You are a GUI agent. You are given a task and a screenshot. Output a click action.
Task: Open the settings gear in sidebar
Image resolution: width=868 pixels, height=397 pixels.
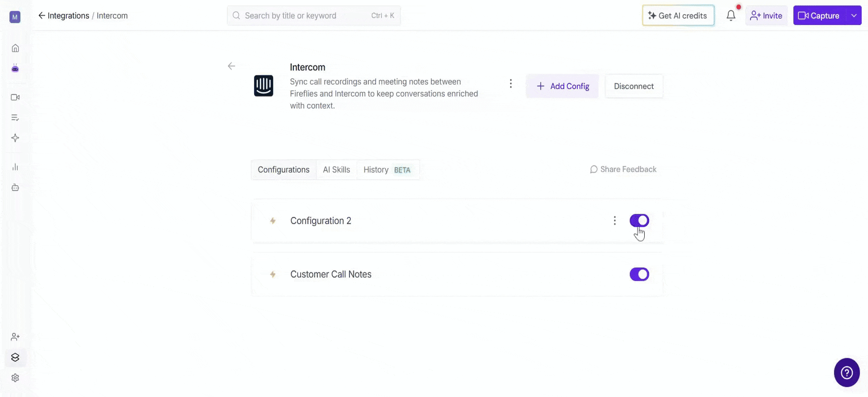15,378
